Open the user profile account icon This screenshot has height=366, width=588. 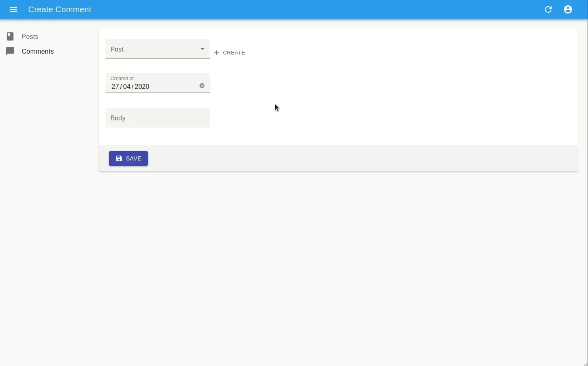click(x=568, y=9)
